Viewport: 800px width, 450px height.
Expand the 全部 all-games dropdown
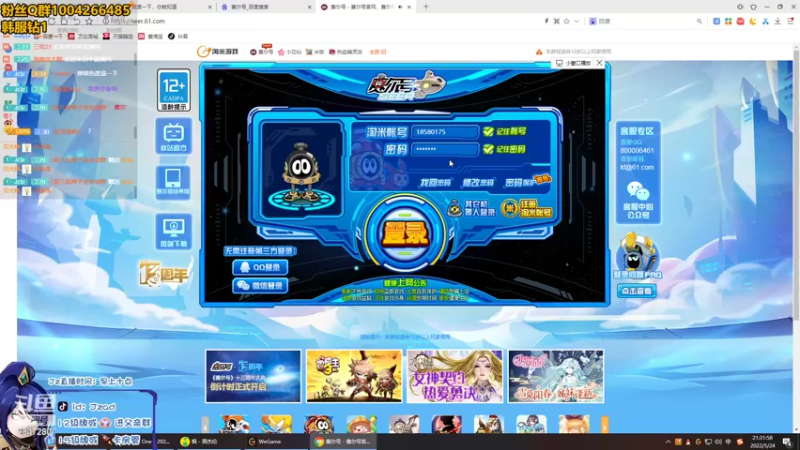click(378, 52)
